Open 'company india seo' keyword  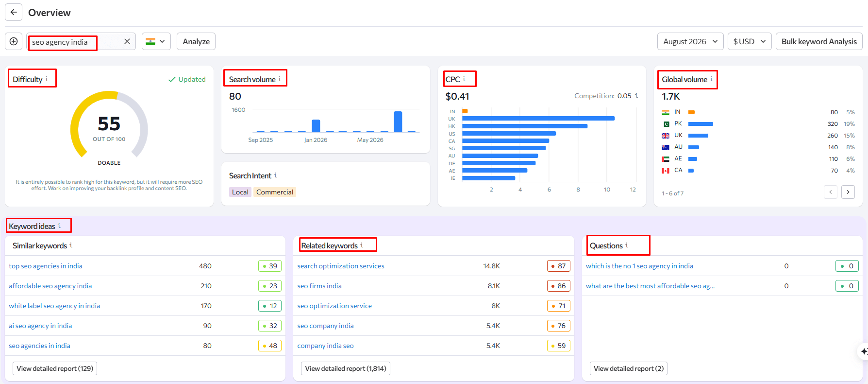tap(325, 346)
